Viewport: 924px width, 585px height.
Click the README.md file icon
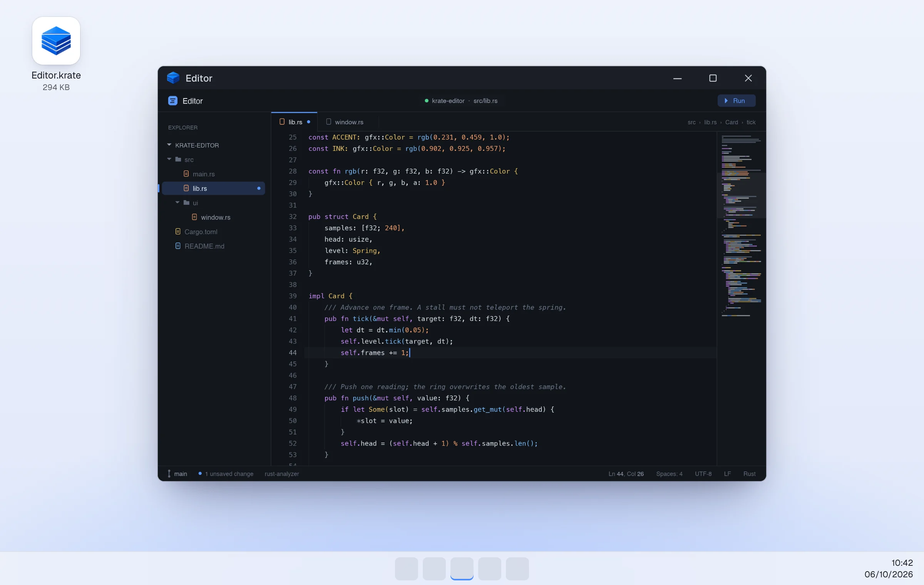178,246
